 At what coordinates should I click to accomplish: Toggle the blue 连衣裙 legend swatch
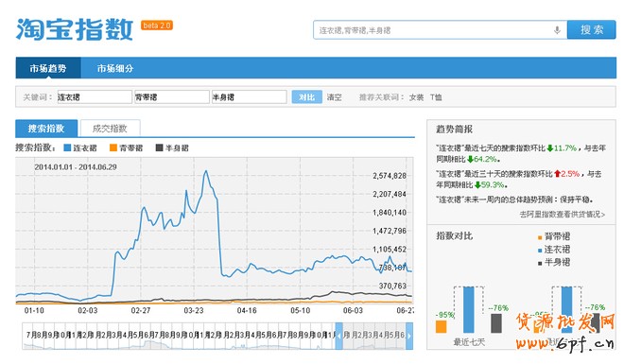[67, 148]
